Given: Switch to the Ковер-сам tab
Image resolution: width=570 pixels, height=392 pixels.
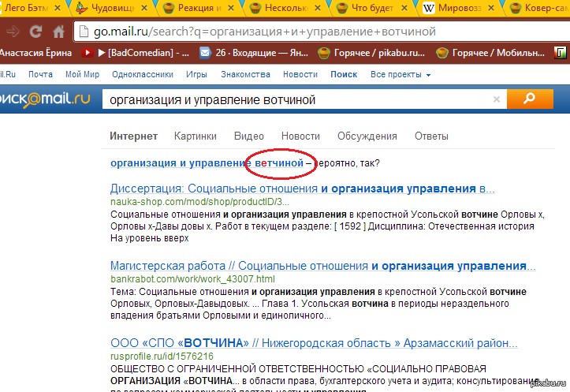Looking at the screenshot, I should click(x=539, y=8).
